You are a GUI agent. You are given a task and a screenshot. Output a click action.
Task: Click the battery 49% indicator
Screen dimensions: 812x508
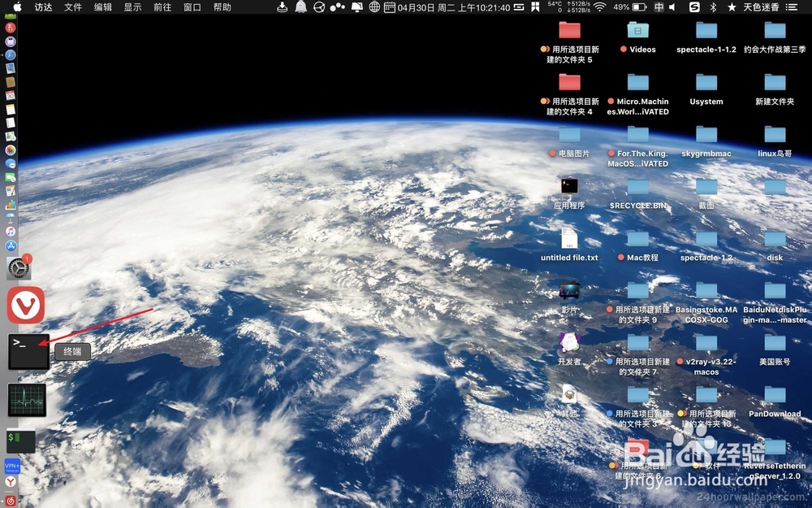click(629, 7)
